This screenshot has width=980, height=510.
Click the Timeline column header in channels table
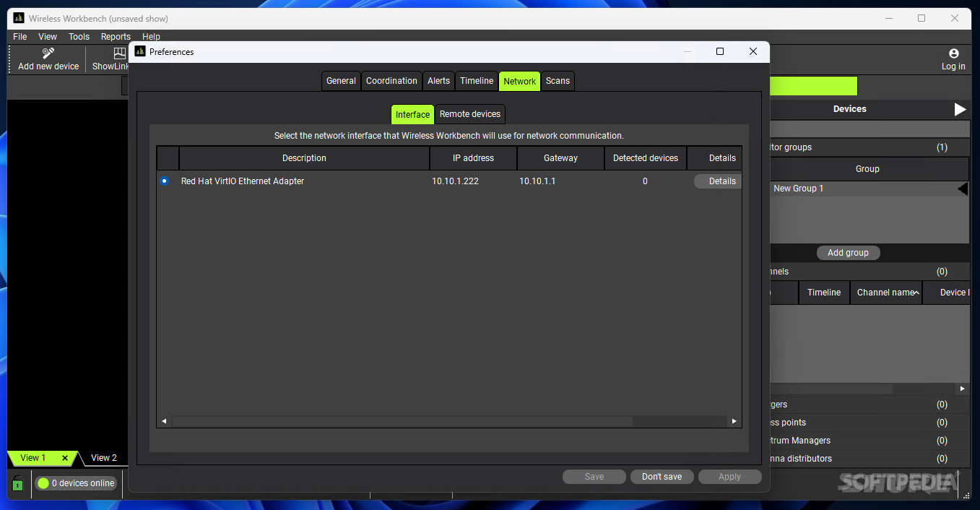824,293
